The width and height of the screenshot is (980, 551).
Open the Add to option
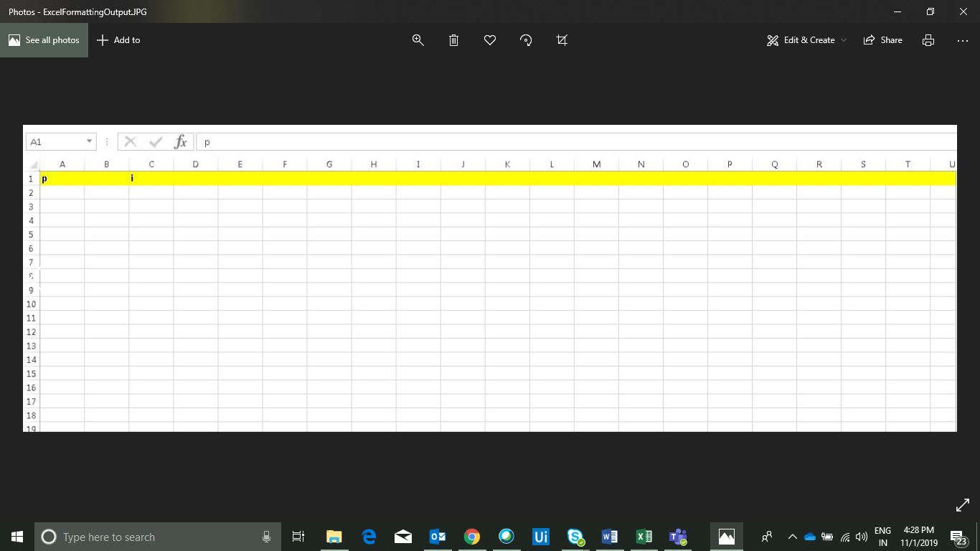tap(118, 40)
